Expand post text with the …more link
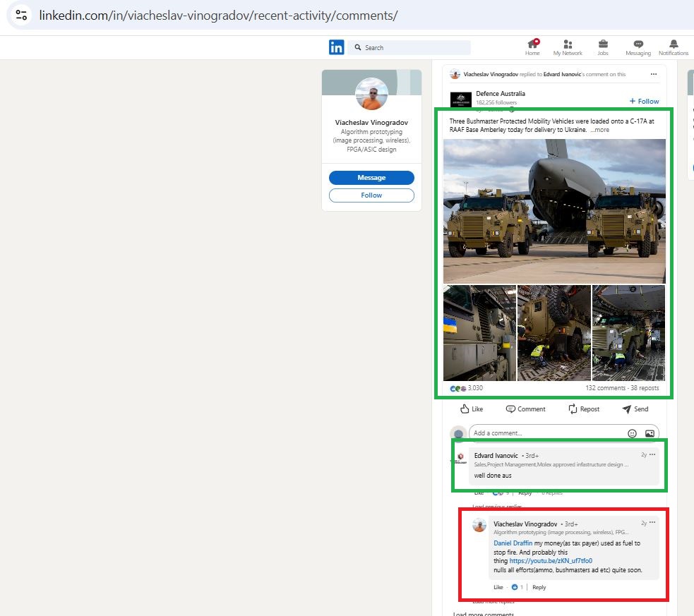 coord(599,130)
